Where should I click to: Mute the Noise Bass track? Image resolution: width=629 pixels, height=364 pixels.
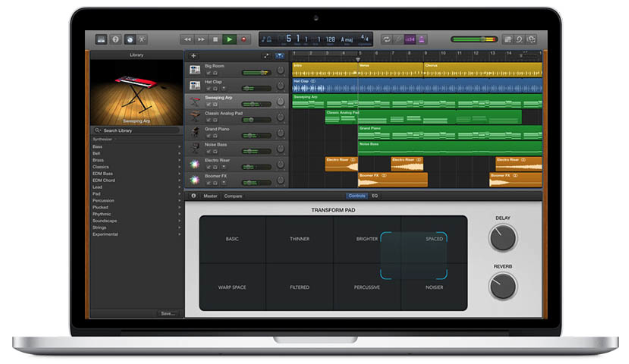click(x=208, y=152)
